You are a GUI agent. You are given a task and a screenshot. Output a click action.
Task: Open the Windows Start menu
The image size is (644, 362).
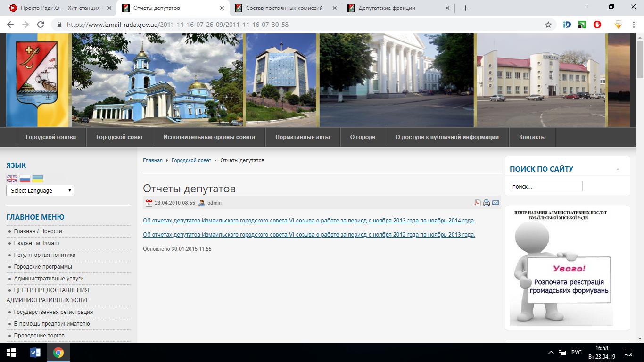tap(11, 353)
